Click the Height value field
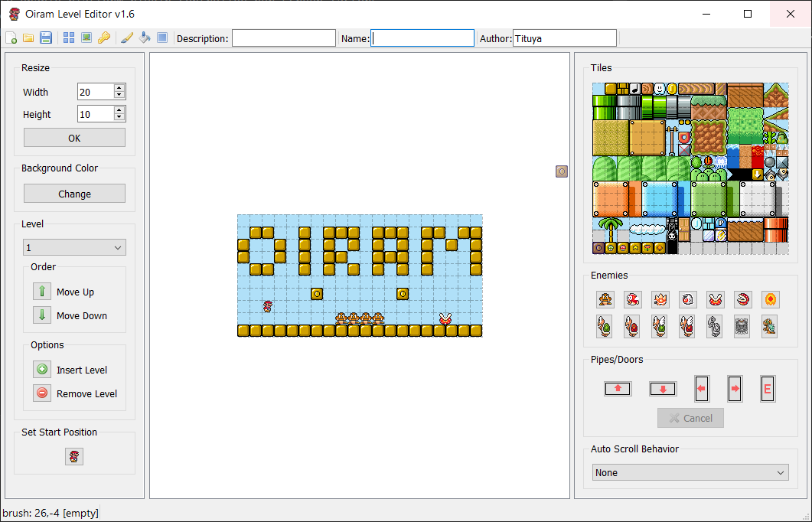The width and height of the screenshot is (812, 522). coord(96,115)
